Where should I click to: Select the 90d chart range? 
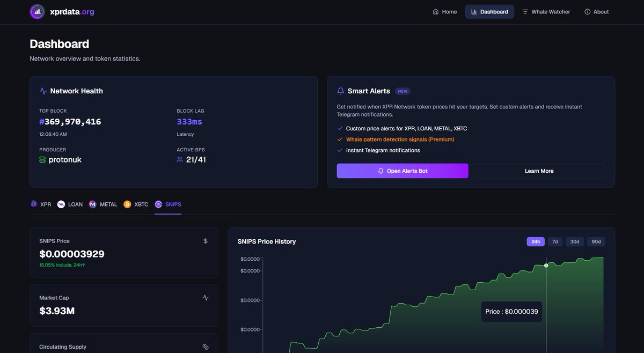pos(596,241)
